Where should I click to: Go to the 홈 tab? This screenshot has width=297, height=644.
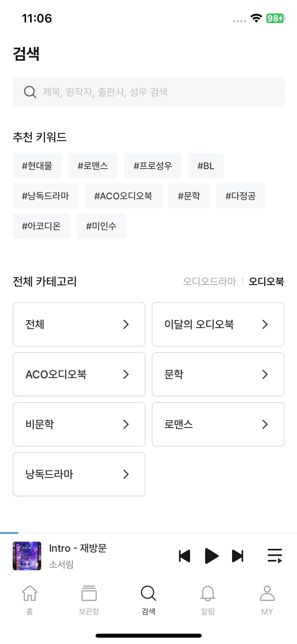pyautogui.click(x=30, y=598)
